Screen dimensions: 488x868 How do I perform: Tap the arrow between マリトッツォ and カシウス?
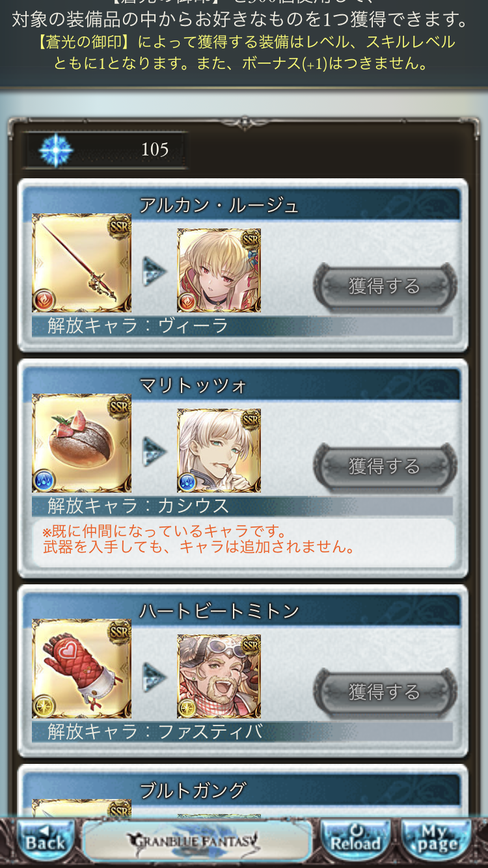[154, 450]
